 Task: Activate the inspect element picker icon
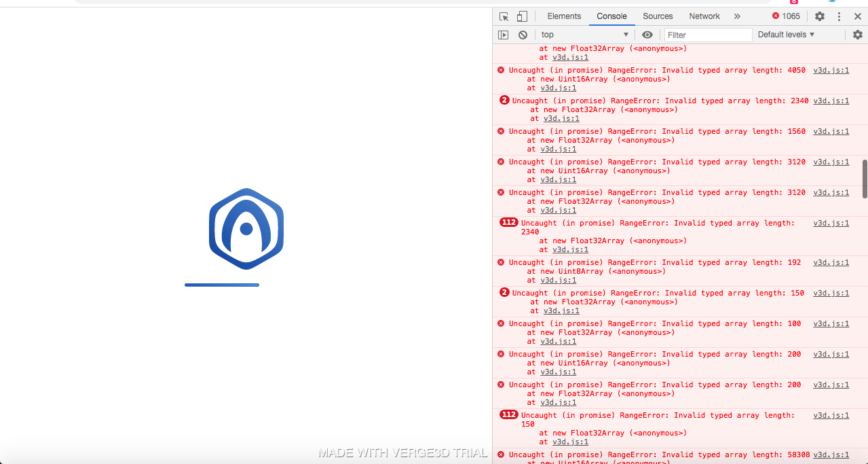504,16
